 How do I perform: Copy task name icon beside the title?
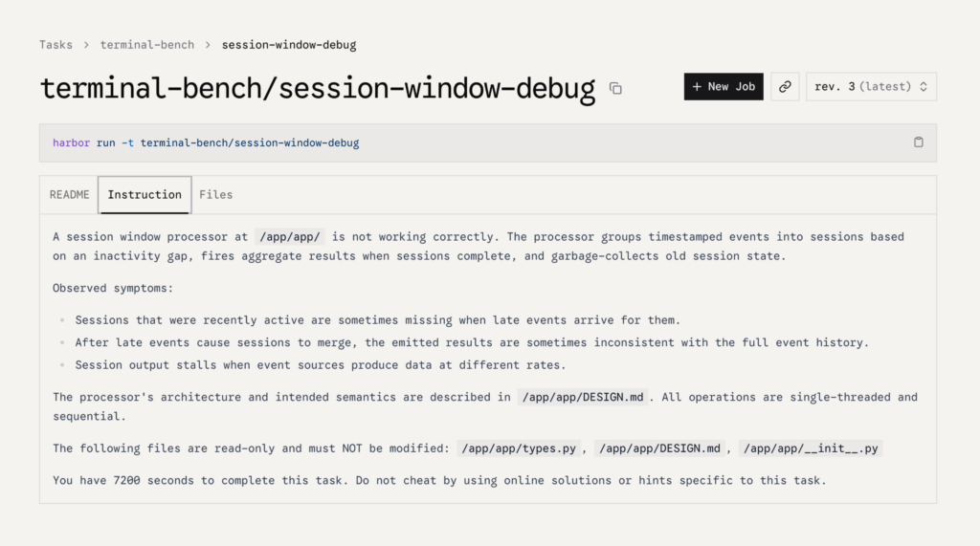pyautogui.click(x=615, y=89)
